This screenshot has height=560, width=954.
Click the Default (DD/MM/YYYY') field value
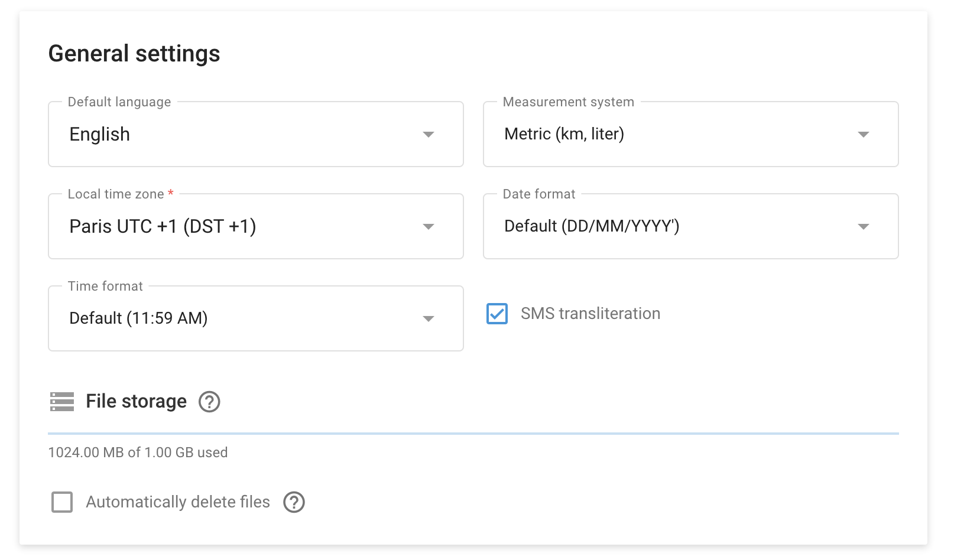tap(592, 226)
